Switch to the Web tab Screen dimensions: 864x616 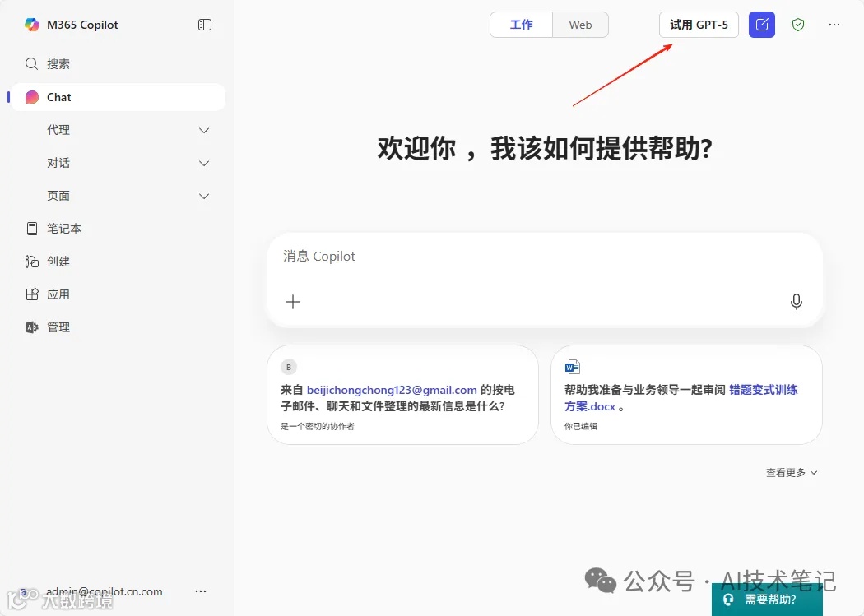580,25
